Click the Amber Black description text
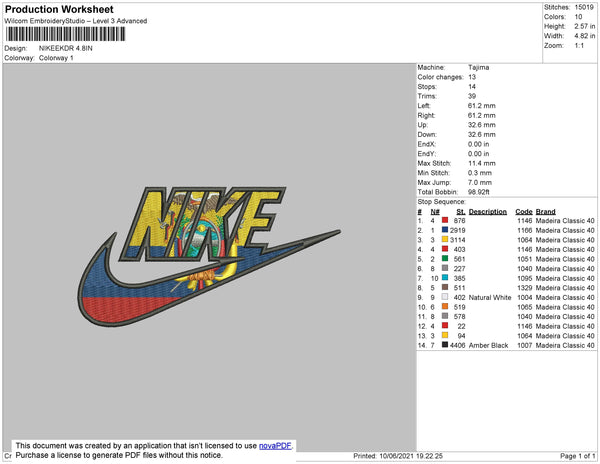Viewport: 600px width, 464px height. 488,345
